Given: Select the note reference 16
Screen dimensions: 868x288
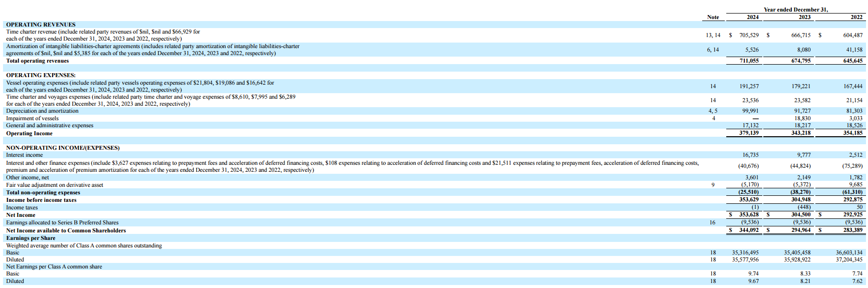Looking at the screenshot, I should 712,222.
